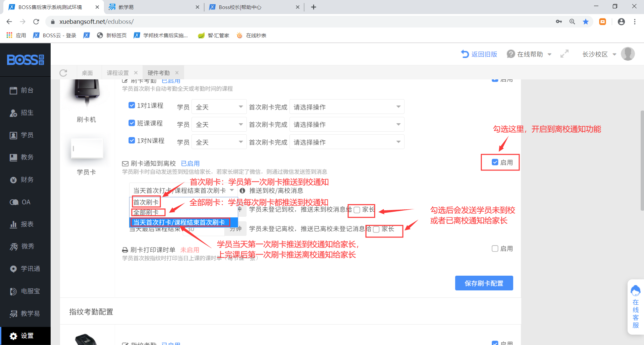The width and height of the screenshot is (644, 345).
Task: Open the 招生 sidebar section
Action: pyautogui.click(x=13, y=113)
